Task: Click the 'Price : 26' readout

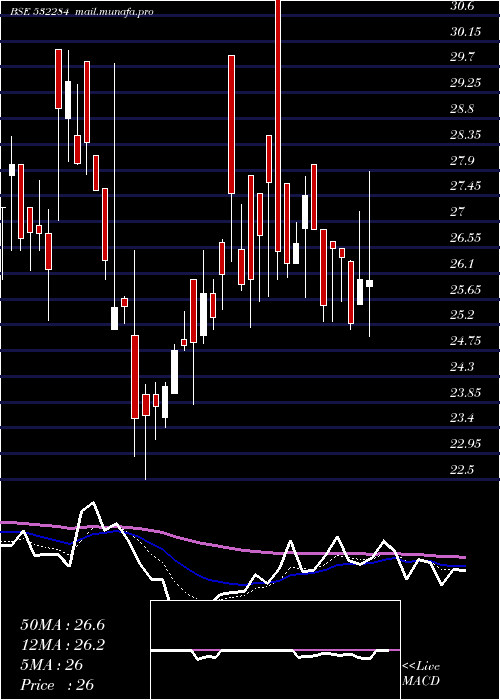Action: [x=57, y=684]
